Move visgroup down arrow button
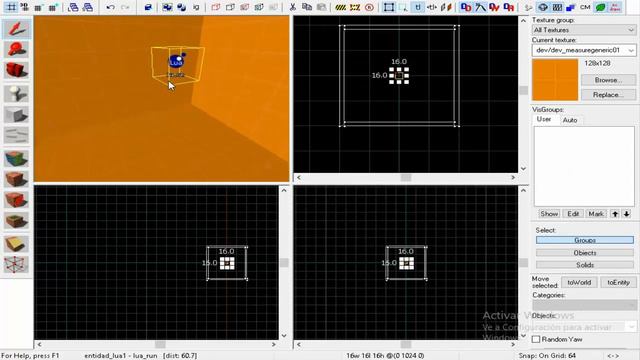This screenshot has height=360, width=640. coord(627,214)
